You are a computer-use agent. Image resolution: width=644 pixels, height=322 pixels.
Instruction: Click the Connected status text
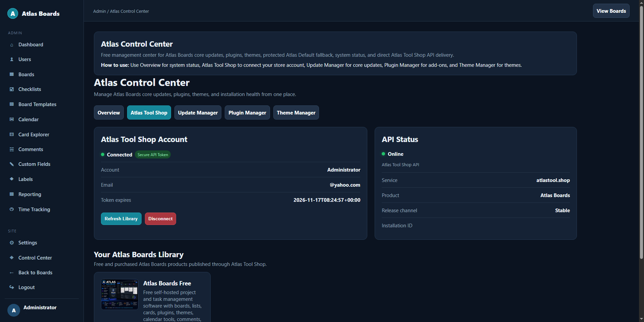click(x=119, y=155)
